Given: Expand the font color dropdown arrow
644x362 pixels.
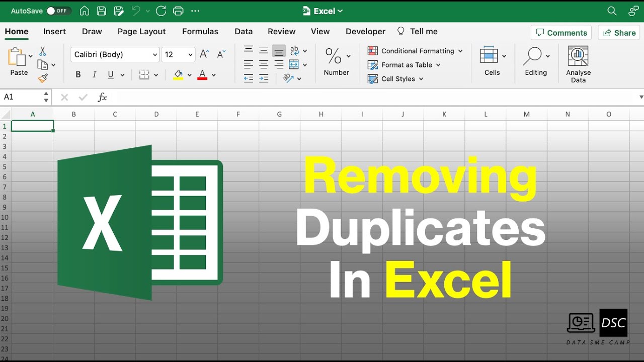Looking at the screenshot, I should (214, 75).
